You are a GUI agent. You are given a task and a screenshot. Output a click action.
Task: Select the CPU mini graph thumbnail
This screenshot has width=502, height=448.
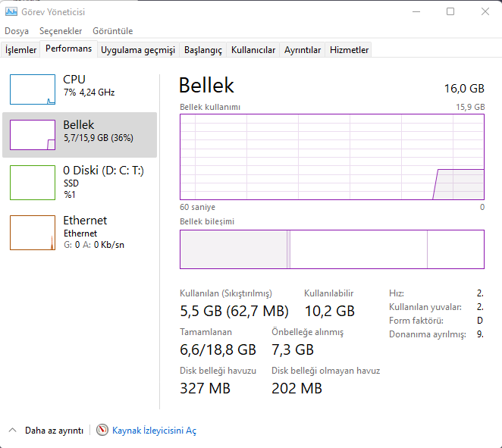(x=33, y=89)
